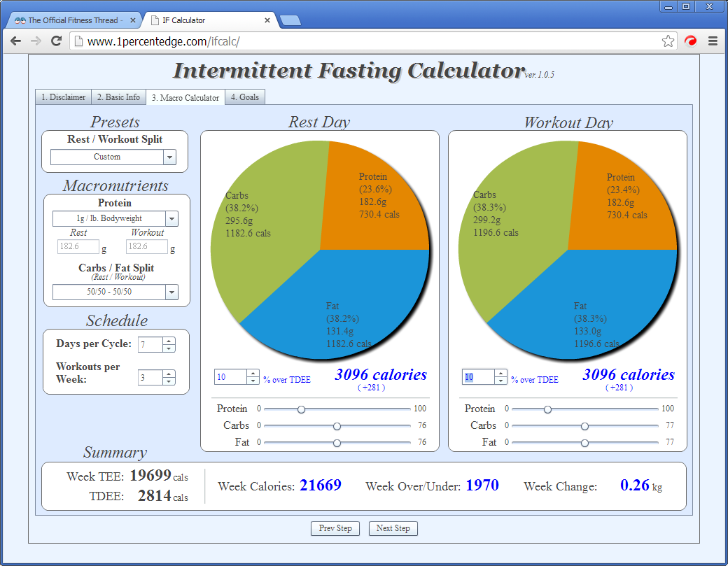Click the Next Step button

coord(393,528)
